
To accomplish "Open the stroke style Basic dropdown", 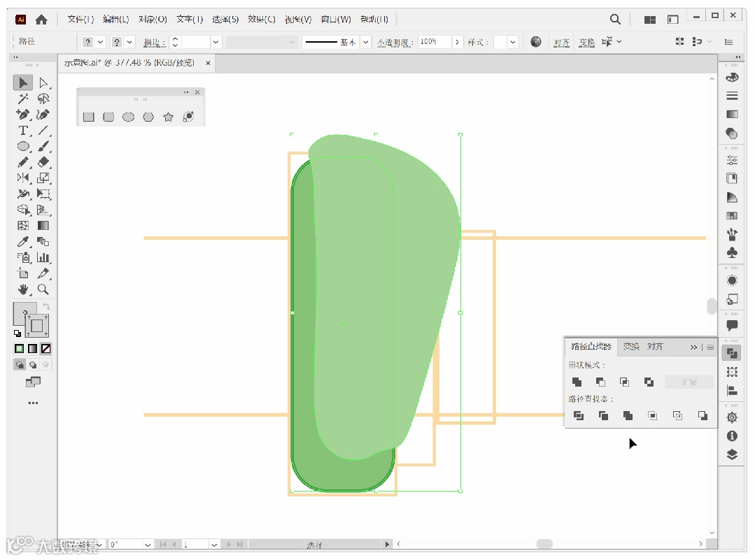I will click(366, 43).
